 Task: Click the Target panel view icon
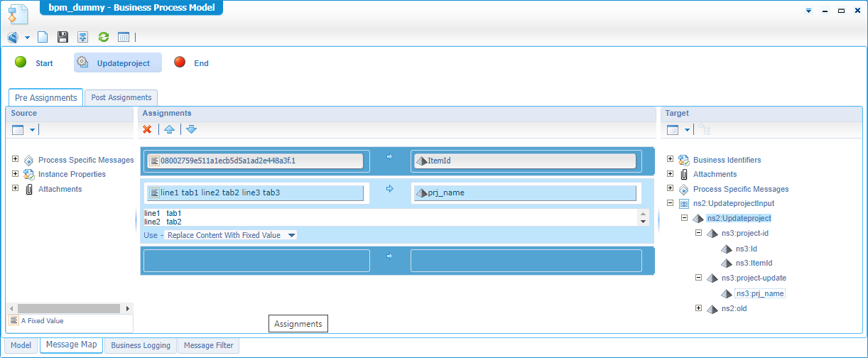(673, 130)
